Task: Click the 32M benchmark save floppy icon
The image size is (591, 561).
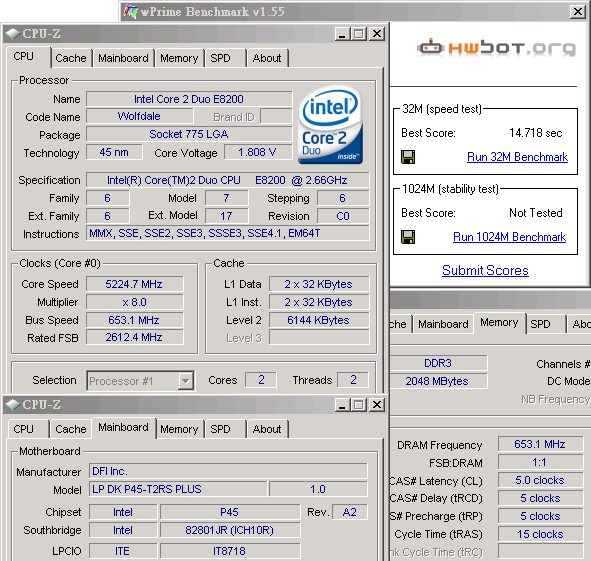Action: pyautogui.click(x=408, y=157)
